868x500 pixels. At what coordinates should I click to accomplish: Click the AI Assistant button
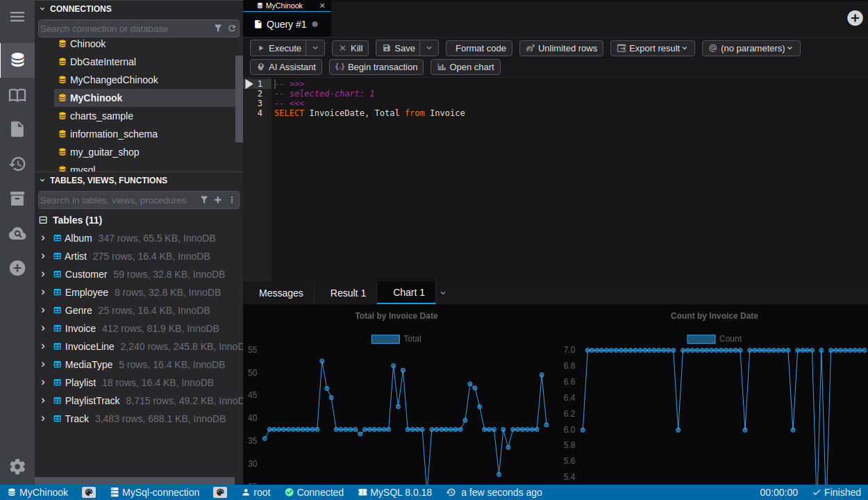286,67
